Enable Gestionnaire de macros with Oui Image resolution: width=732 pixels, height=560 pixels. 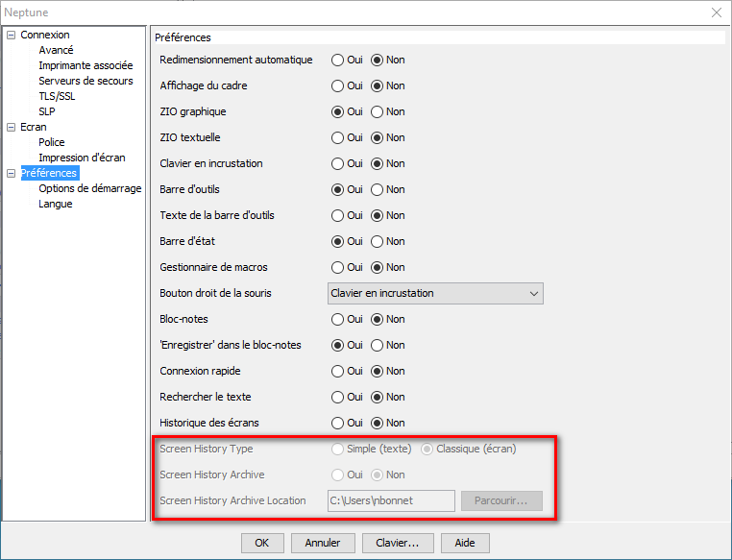347,267
